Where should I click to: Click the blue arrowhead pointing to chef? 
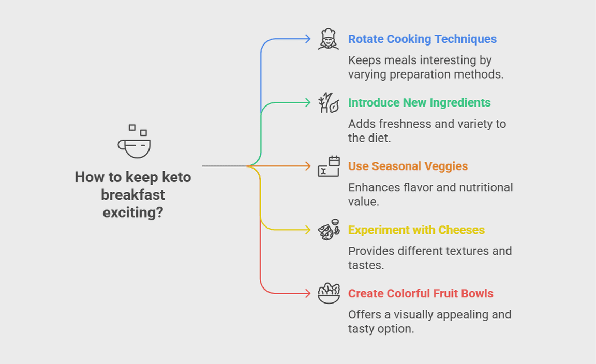coord(307,39)
